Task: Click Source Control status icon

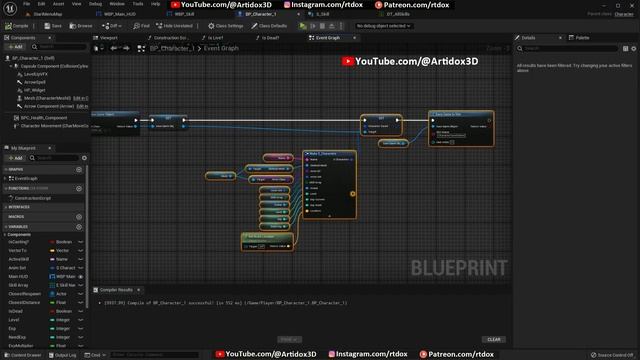Action: 593,355
